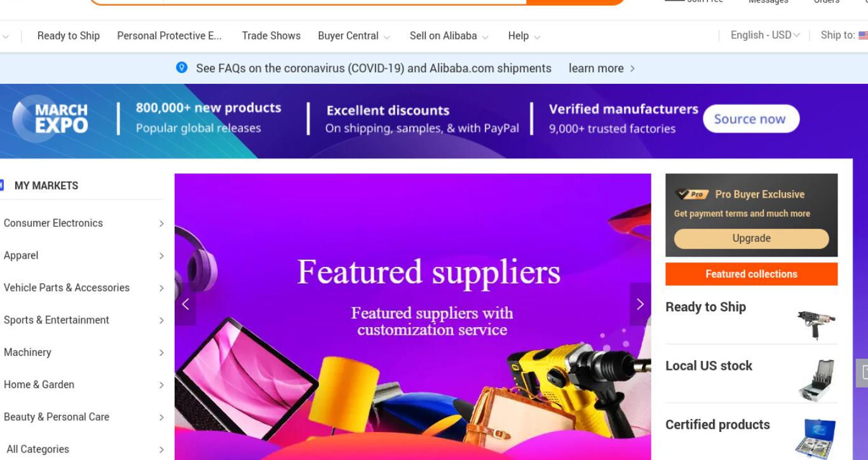Click the Upgrade button
868x460 pixels.
coord(751,238)
